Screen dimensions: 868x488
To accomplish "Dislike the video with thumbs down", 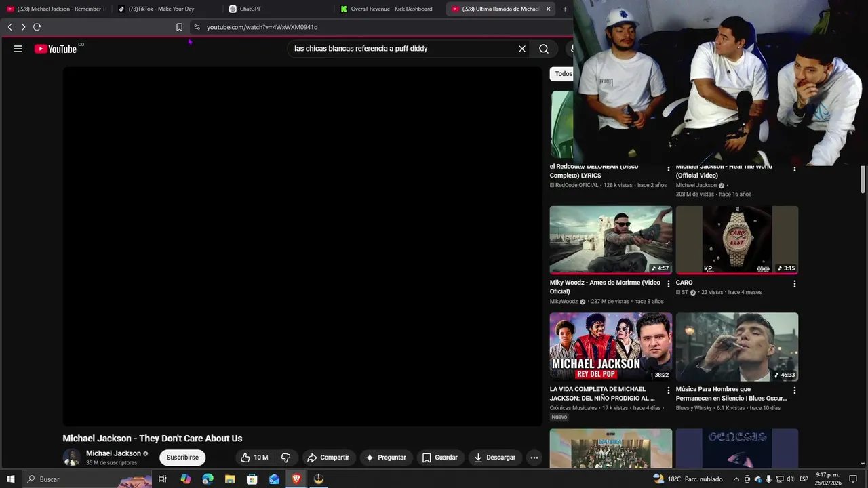I will click(286, 457).
